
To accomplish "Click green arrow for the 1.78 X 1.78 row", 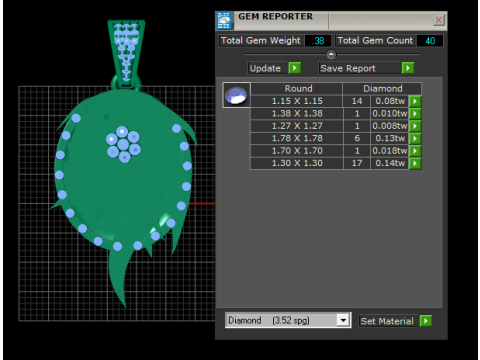I will coord(415,138).
